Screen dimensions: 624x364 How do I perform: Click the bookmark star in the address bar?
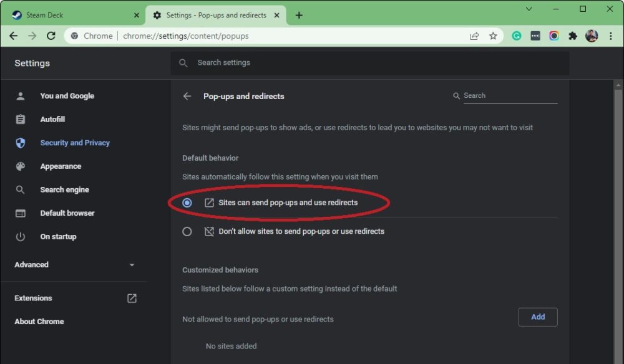pos(493,36)
